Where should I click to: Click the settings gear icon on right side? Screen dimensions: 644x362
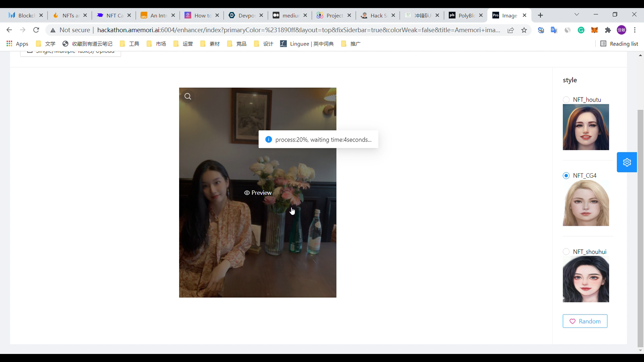tap(627, 162)
